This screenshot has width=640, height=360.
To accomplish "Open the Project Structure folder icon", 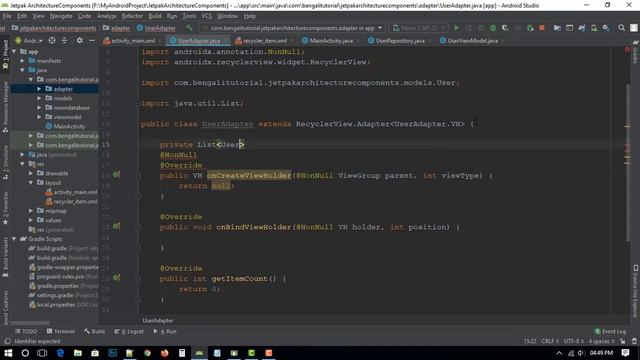I will [557, 28].
